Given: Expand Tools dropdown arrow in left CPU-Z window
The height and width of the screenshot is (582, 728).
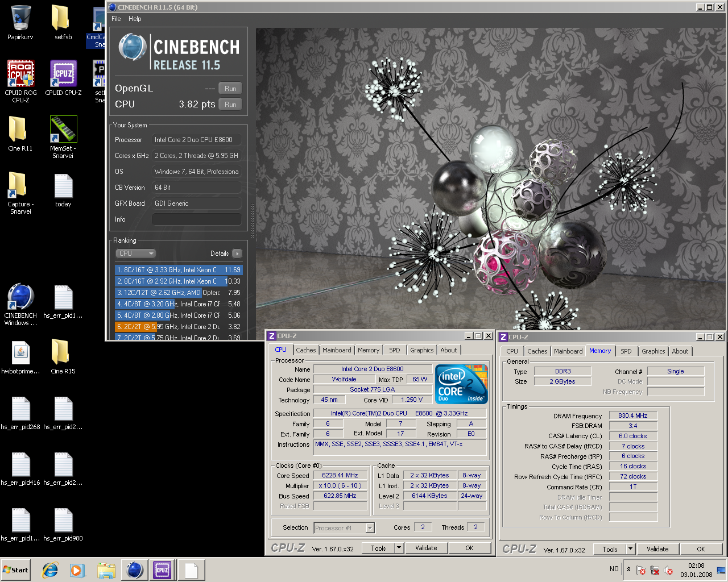Looking at the screenshot, I should point(399,548).
